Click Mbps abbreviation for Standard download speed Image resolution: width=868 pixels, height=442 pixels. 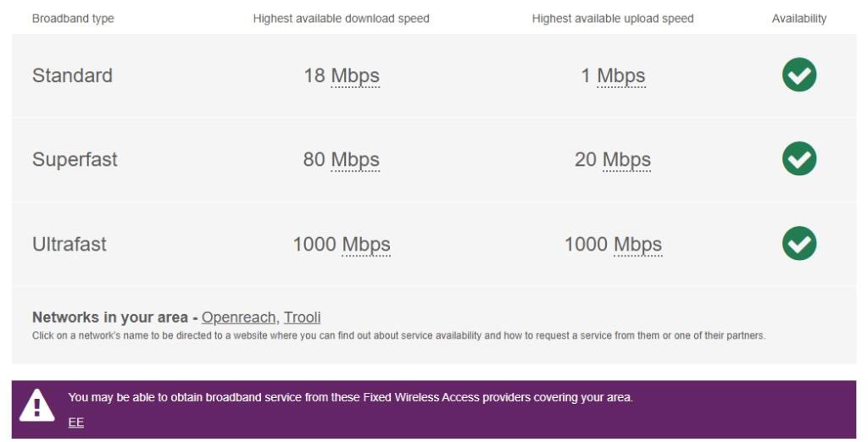pos(355,76)
